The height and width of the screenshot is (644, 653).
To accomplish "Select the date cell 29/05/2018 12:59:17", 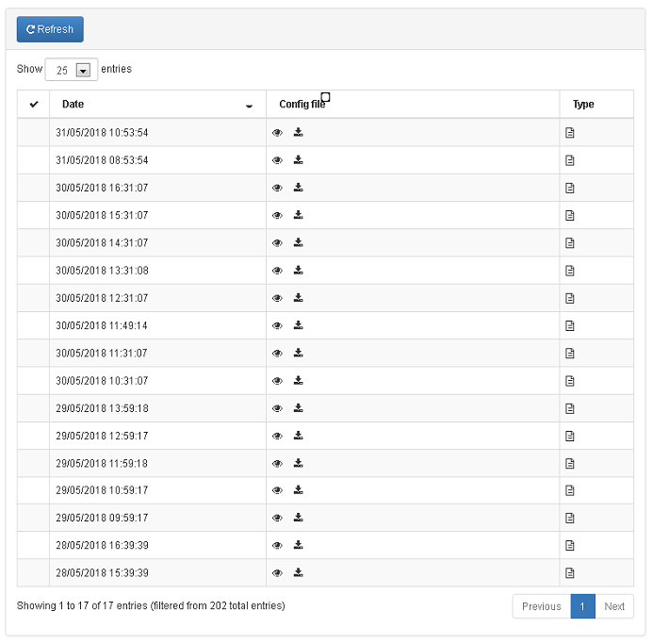I will (157, 436).
